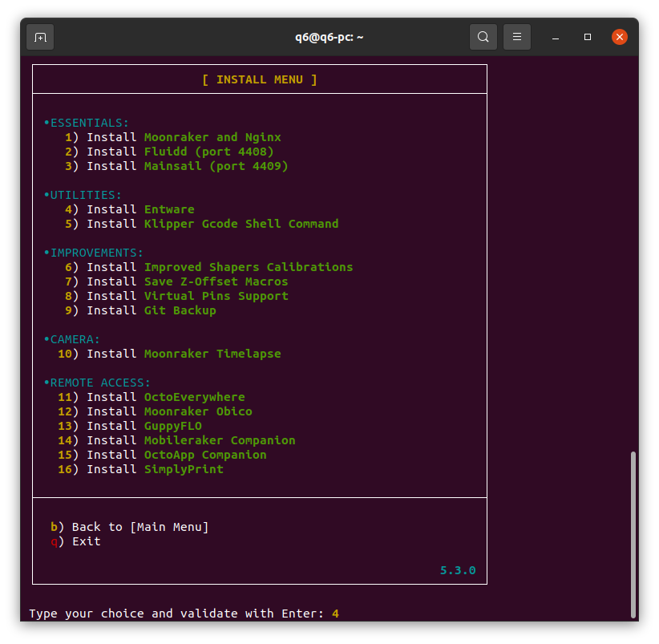Click OctoApp Companion line
Image resolution: width=659 pixels, height=644 pixels.
pyautogui.click(x=162, y=455)
